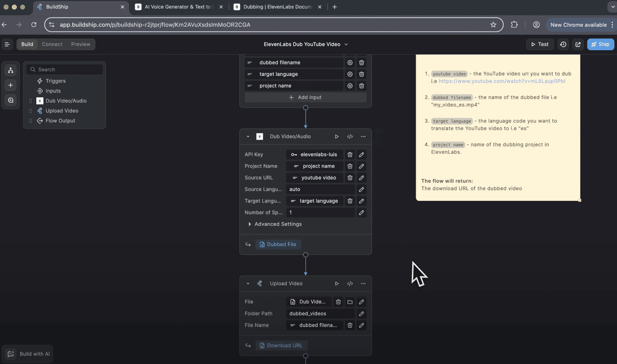Switch to the Build tab
This screenshot has width=617, height=364.
tap(27, 44)
